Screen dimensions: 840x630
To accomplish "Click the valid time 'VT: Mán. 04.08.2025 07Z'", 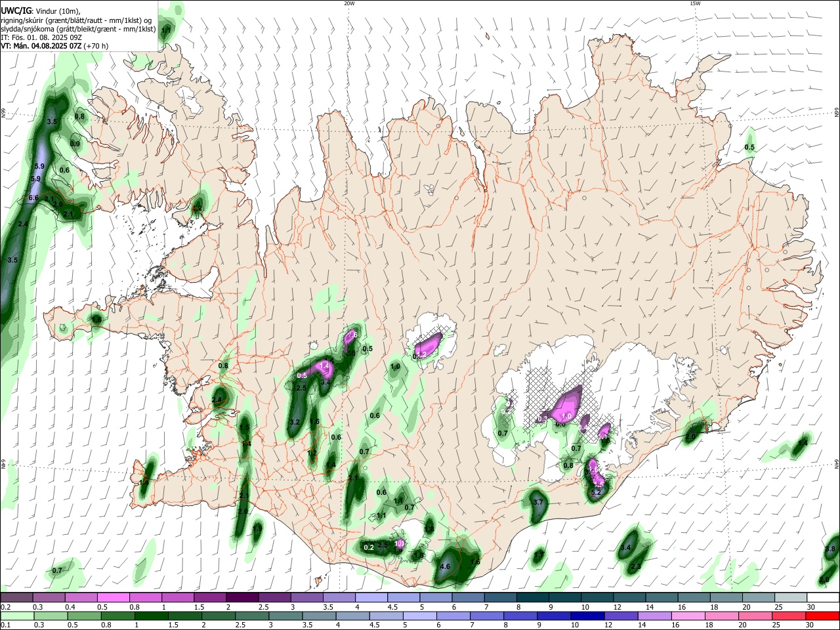I will click(41, 46).
